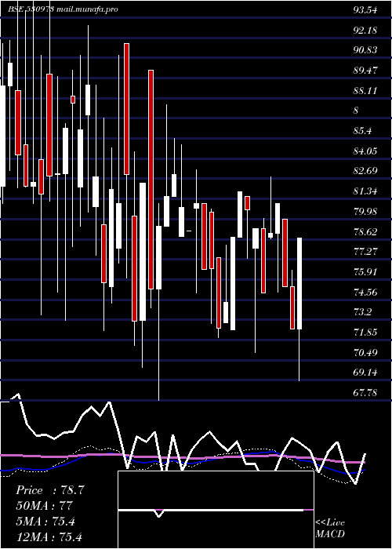Click the 5MA : 75.4 readout
The image size is (392, 549).
pos(45,522)
